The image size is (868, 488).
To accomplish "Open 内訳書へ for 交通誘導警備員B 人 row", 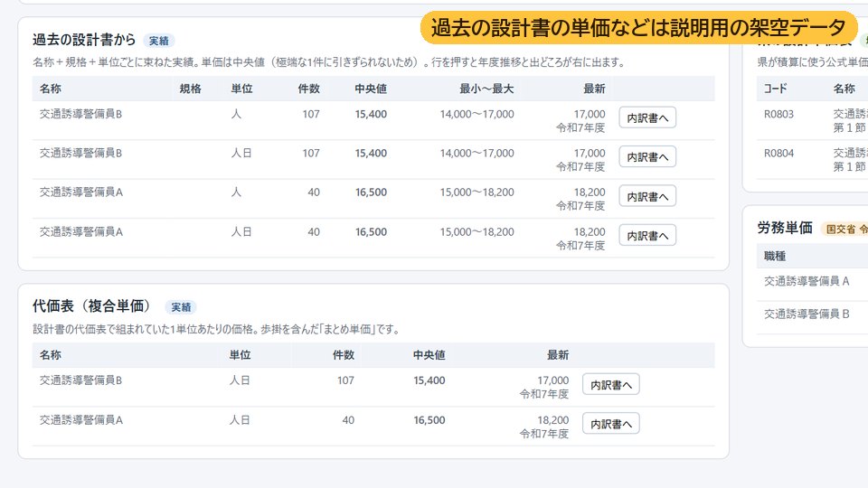I will tap(647, 117).
